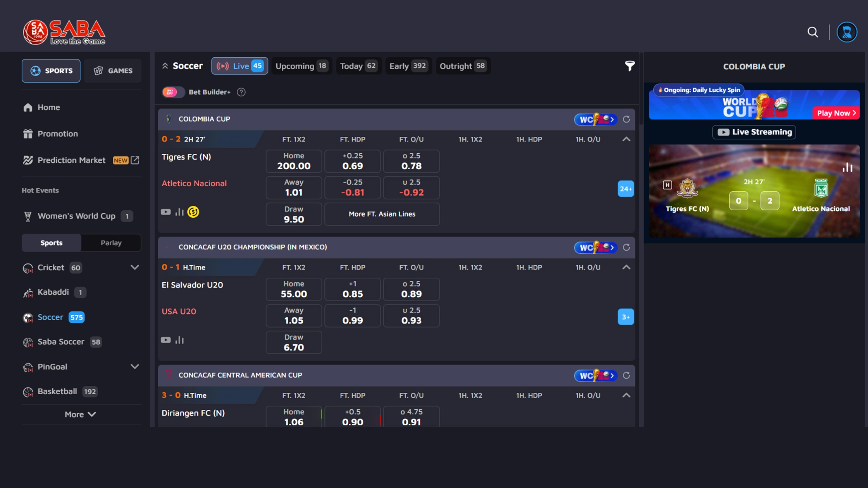Switch to Today matches tab

click(358, 66)
